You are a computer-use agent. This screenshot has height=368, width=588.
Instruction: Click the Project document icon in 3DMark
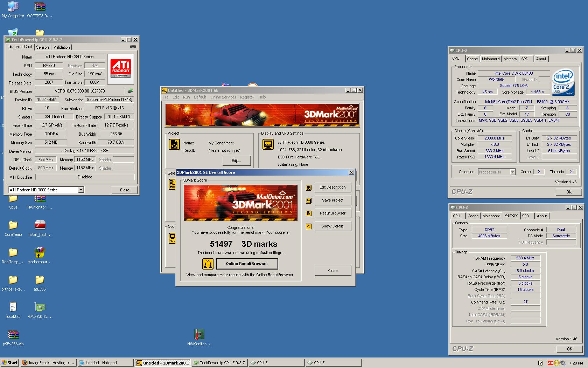(x=174, y=144)
